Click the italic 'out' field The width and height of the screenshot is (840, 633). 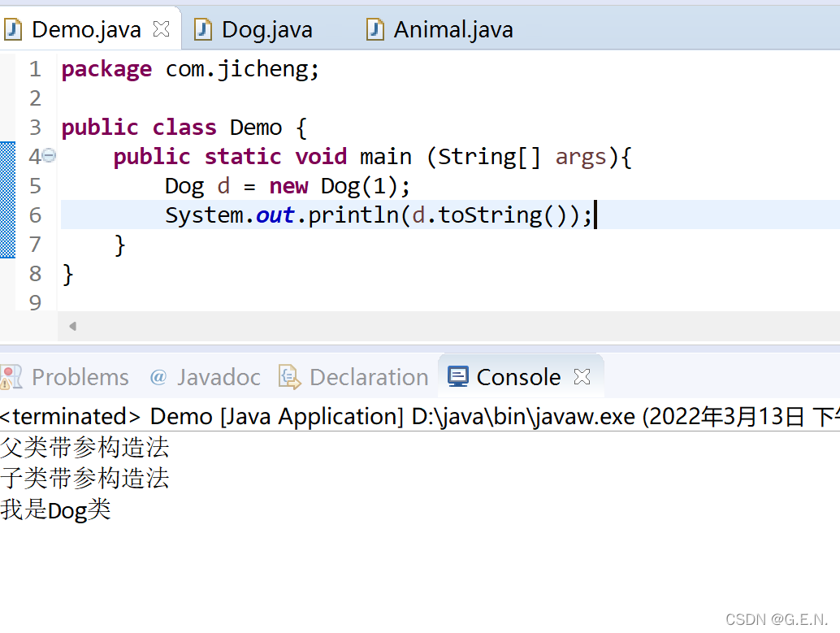click(275, 215)
